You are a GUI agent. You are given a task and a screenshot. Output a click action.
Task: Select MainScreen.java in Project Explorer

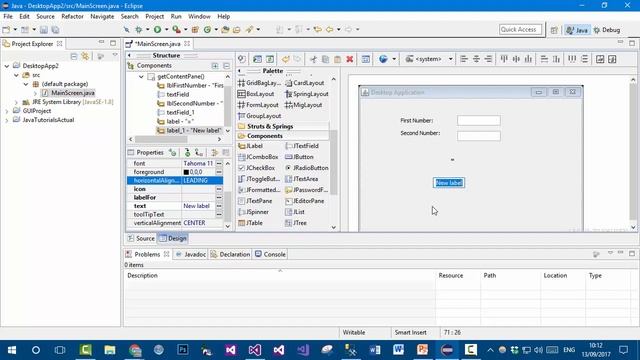point(68,93)
